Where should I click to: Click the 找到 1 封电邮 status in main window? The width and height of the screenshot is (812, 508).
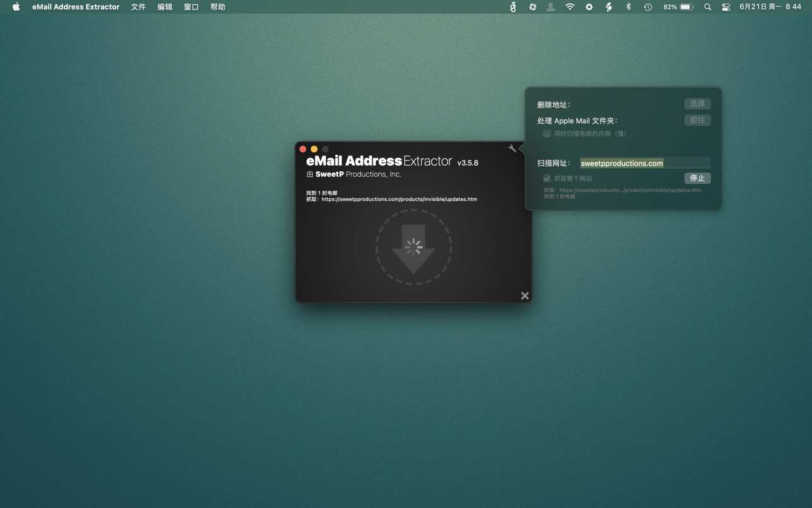pyautogui.click(x=322, y=193)
